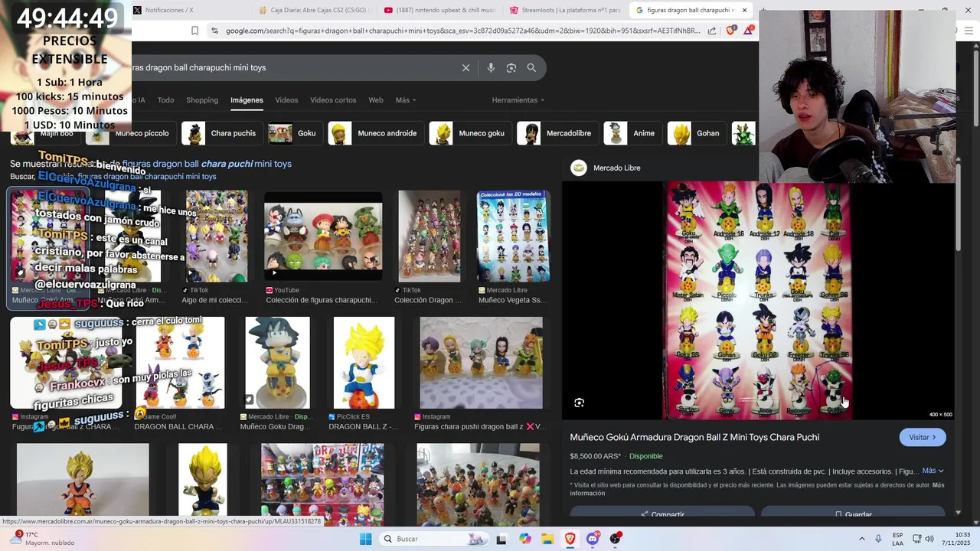Expand the Más search filter dropdown
Screen dimensions: 980x551
[x=406, y=100]
